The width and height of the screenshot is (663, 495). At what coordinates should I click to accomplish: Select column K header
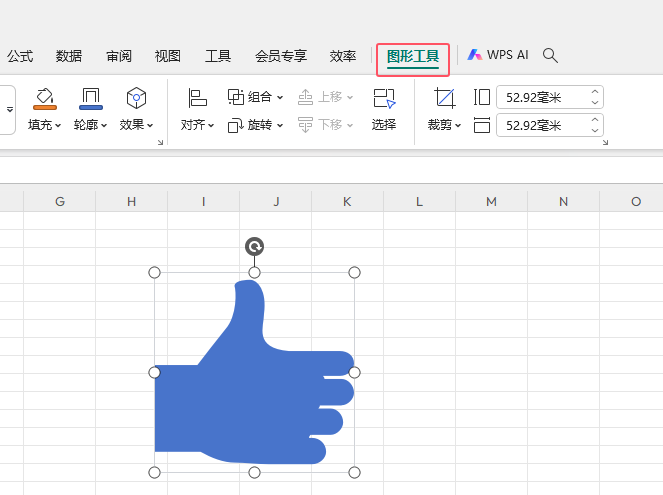point(347,201)
